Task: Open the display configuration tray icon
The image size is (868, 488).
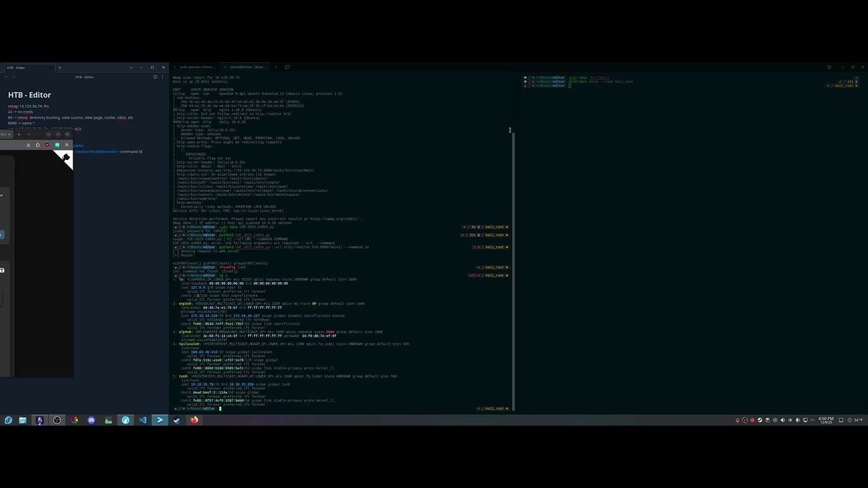Action: click(806, 420)
